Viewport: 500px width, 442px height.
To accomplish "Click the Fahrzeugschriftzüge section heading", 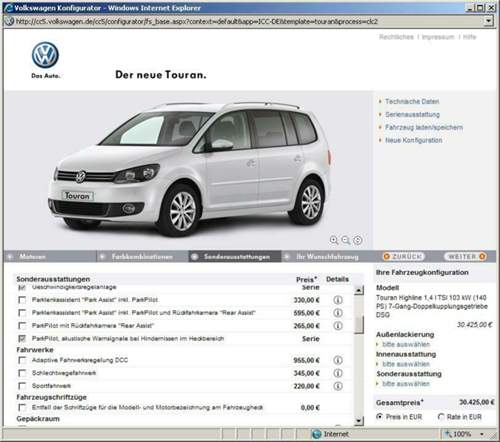I will (x=52, y=397).
